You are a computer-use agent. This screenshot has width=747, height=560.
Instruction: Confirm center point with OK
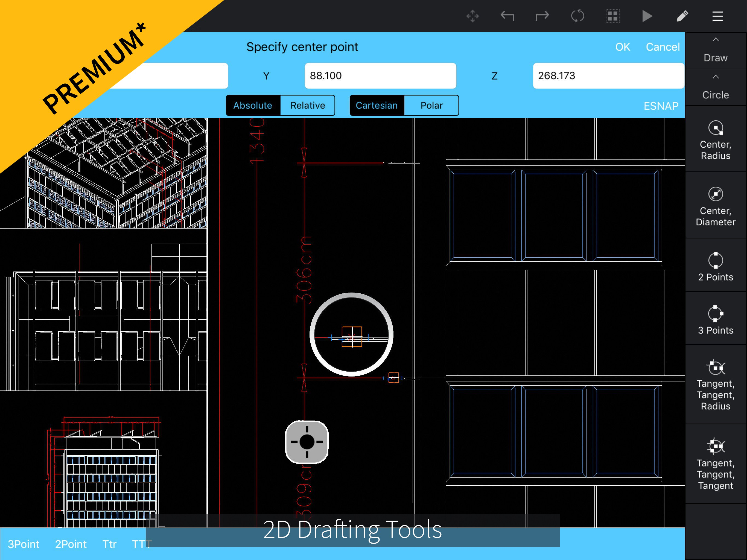click(622, 47)
